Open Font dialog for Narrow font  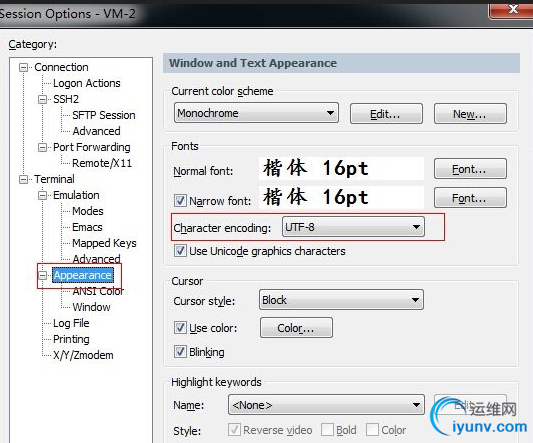[x=470, y=198]
